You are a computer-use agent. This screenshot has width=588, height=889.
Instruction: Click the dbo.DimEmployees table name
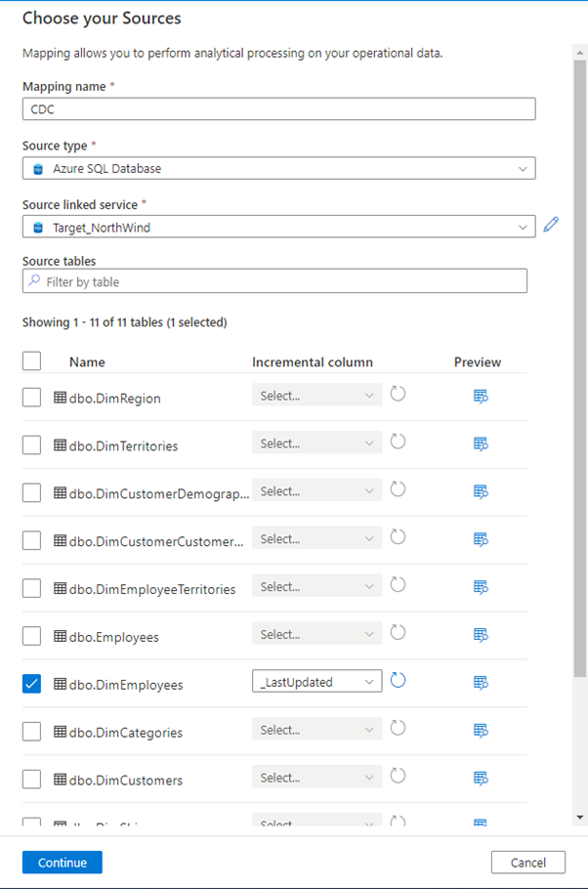click(x=126, y=685)
